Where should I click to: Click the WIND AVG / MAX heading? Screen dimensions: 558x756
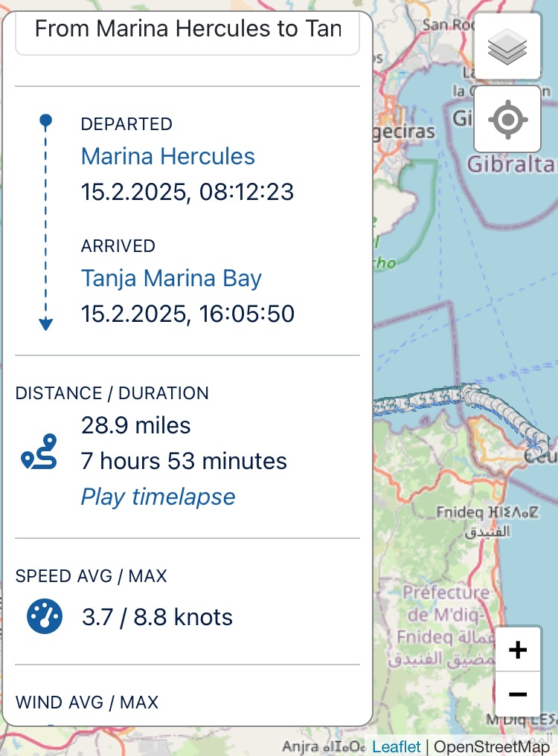click(x=87, y=702)
